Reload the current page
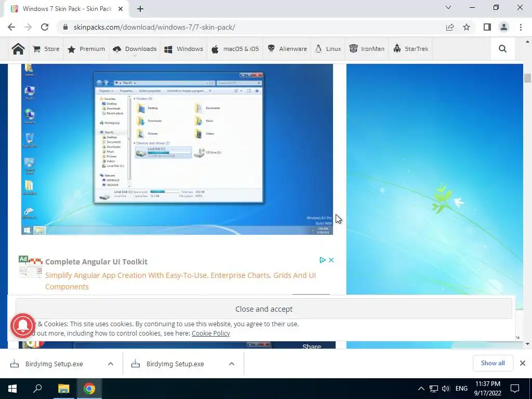Screen dimensions: 532x399 [45, 27]
